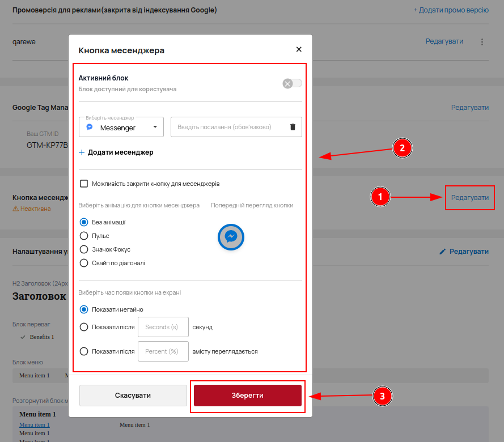Viewport: 504px width, 442px height.
Task: Enable option to close messenger button
Action: (x=84, y=184)
